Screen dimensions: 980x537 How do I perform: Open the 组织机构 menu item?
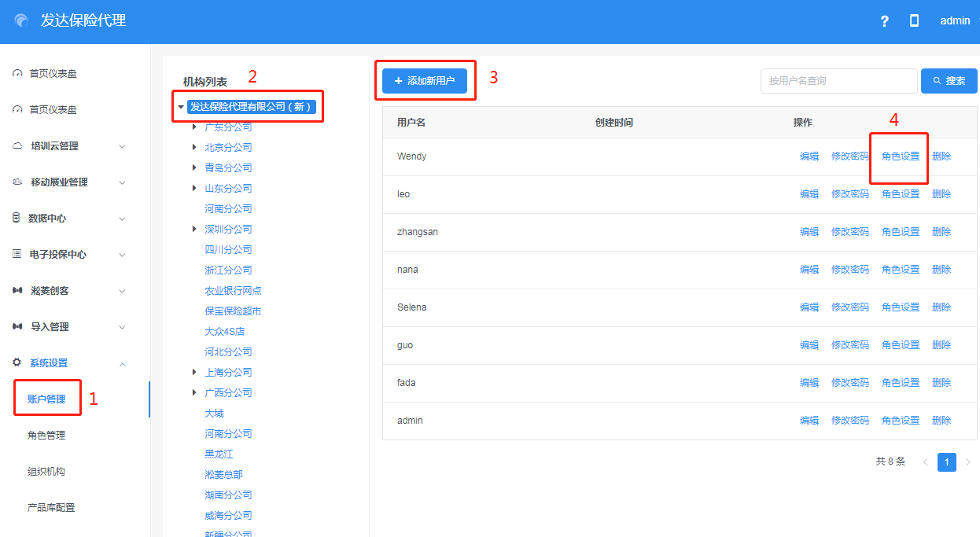[46, 472]
